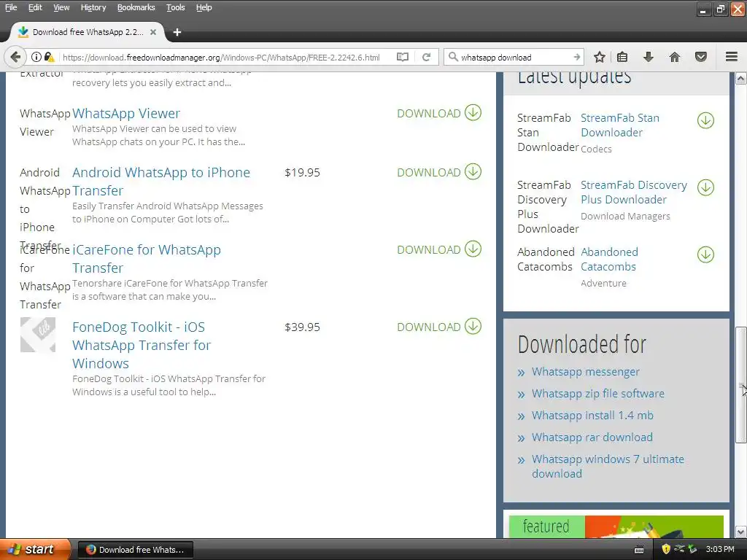747x560 pixels.
Task: Click download icon for iCareFone for WhatsApp Transfer
Action: (x=473, y=249)
